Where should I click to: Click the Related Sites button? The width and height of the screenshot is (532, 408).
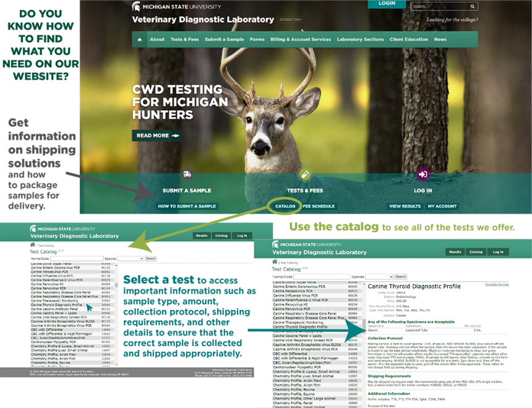pyautogui.click(x=290, y=19)
